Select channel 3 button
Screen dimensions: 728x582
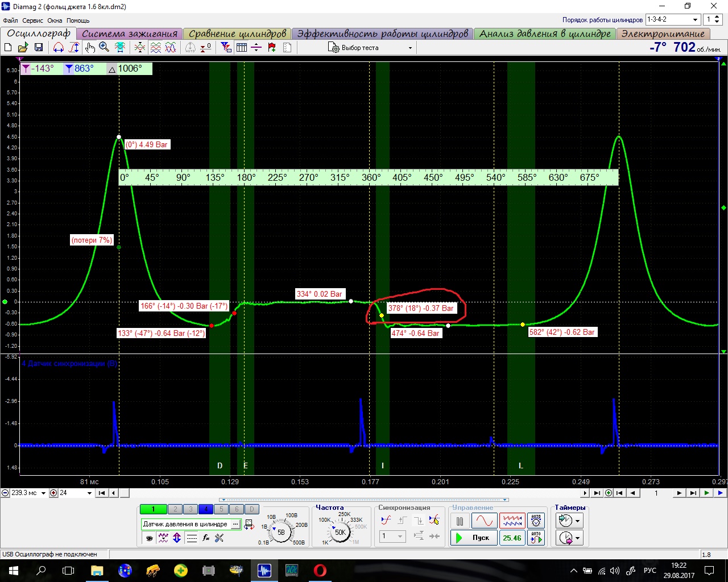[191, 509]
